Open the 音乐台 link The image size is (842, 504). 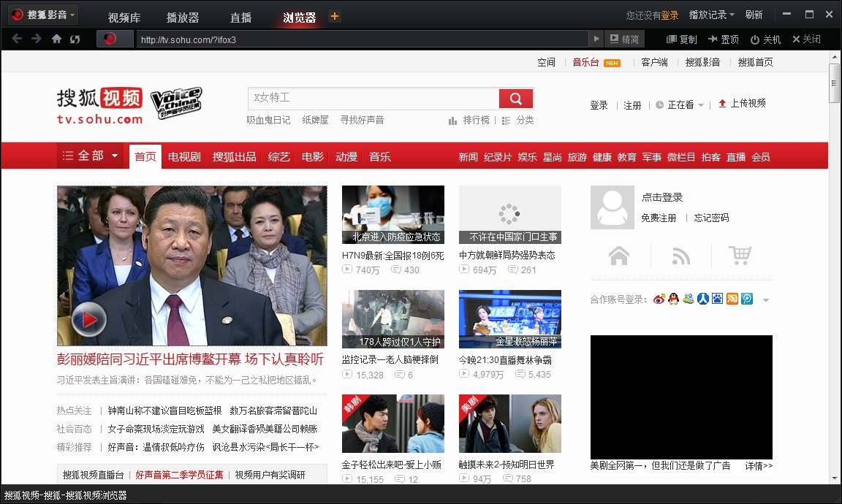coord(585,62)
